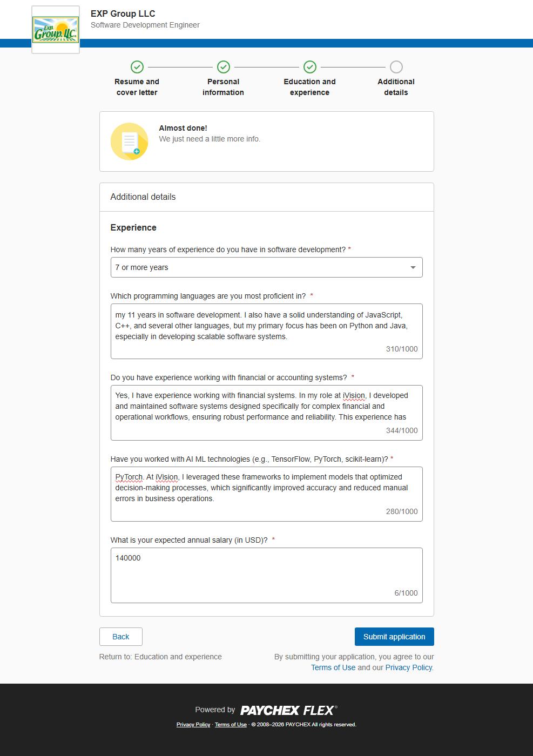Viewport: 533px width, 756px height.
Task: Click the footer Privacy Policy link
Action: point(193,725)
